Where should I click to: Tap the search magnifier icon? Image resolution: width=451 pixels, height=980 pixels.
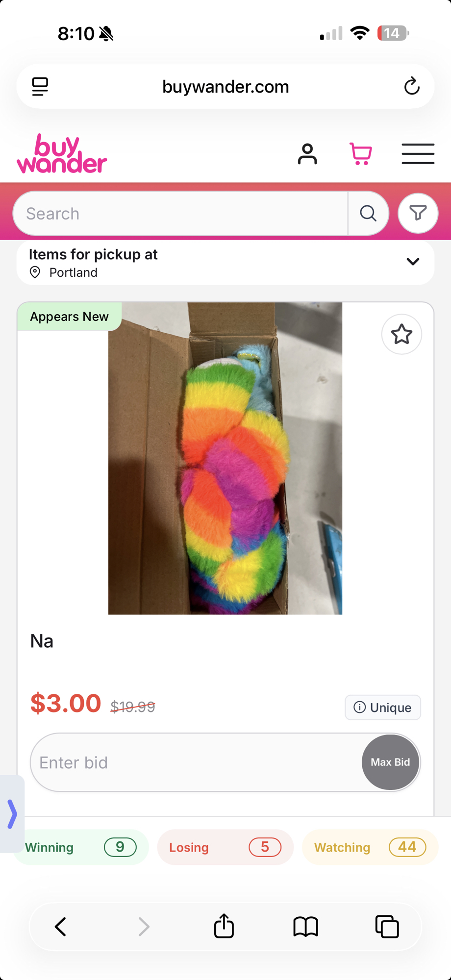tap(368, 214)
